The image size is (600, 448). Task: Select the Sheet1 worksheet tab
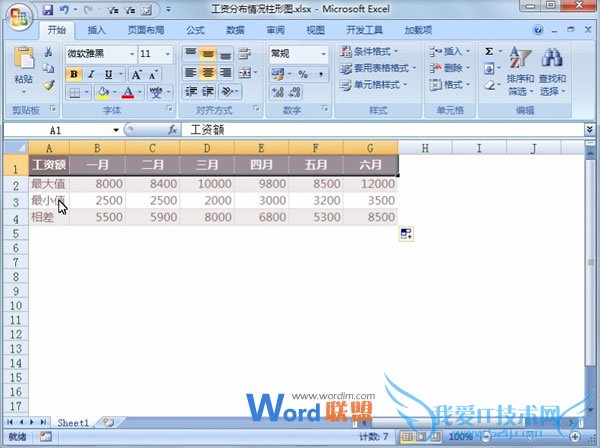tap(73, 423)
